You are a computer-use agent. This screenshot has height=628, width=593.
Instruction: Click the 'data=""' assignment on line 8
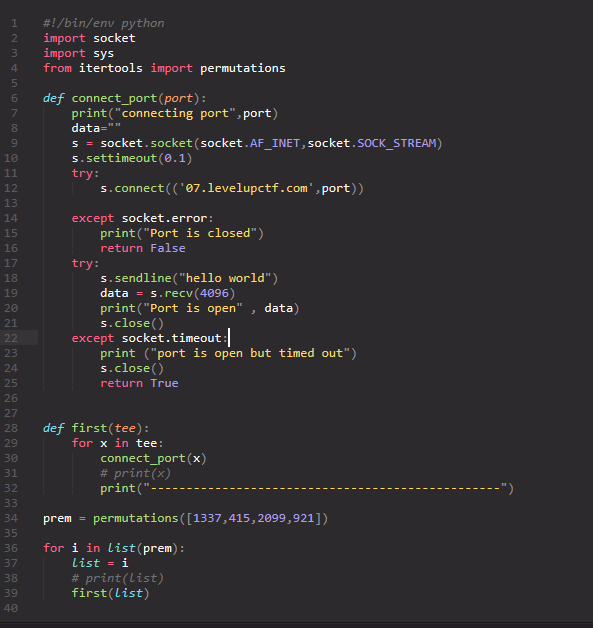coord(96,128)
